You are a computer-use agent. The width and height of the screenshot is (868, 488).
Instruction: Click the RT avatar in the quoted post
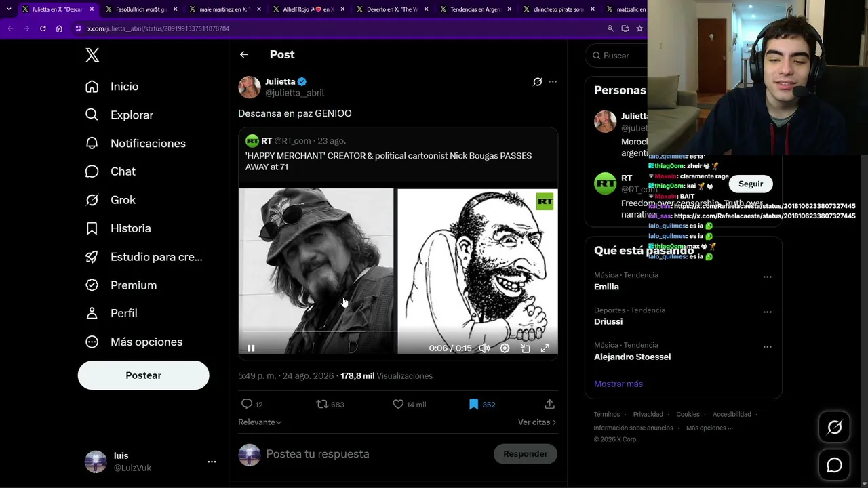point(252,141)
